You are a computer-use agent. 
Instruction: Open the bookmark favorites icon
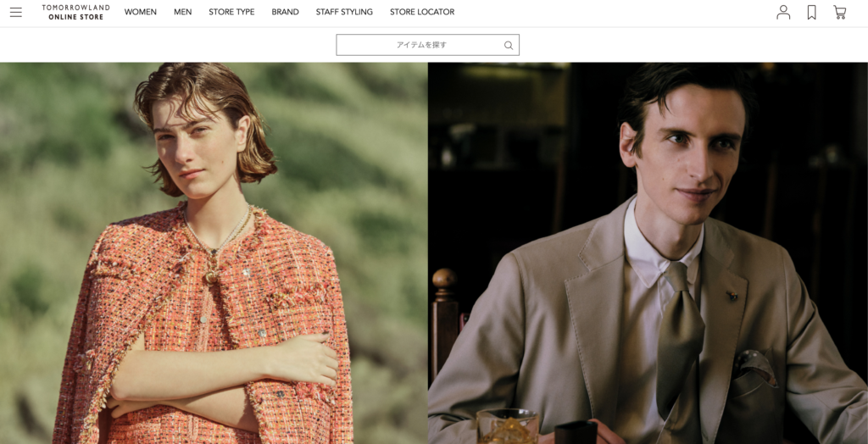811,12
